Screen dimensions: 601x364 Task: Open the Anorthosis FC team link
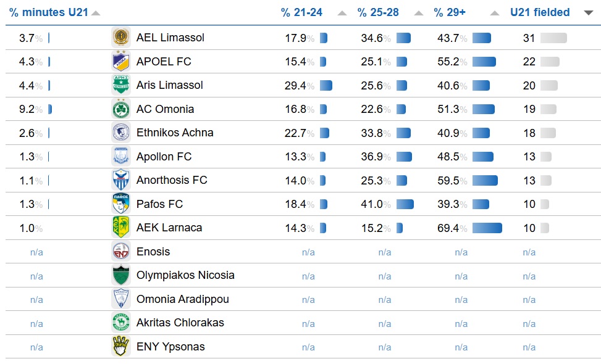[x=172, y=180]
